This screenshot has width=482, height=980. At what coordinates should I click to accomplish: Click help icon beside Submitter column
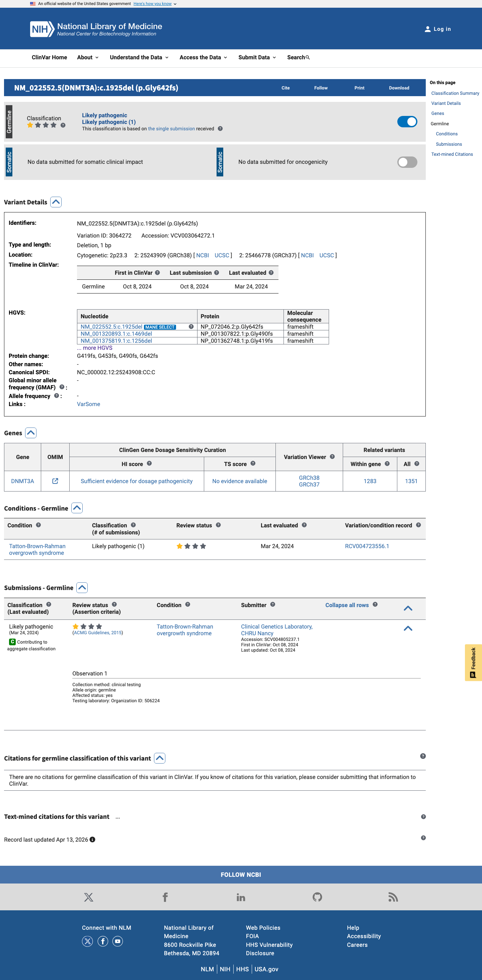click(x=272, y=604)
